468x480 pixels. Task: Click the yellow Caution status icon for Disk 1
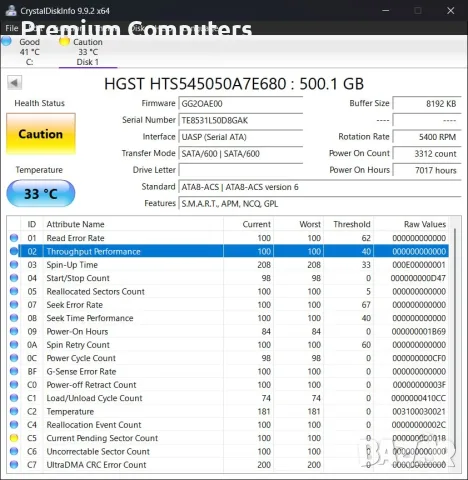[64, 41]
